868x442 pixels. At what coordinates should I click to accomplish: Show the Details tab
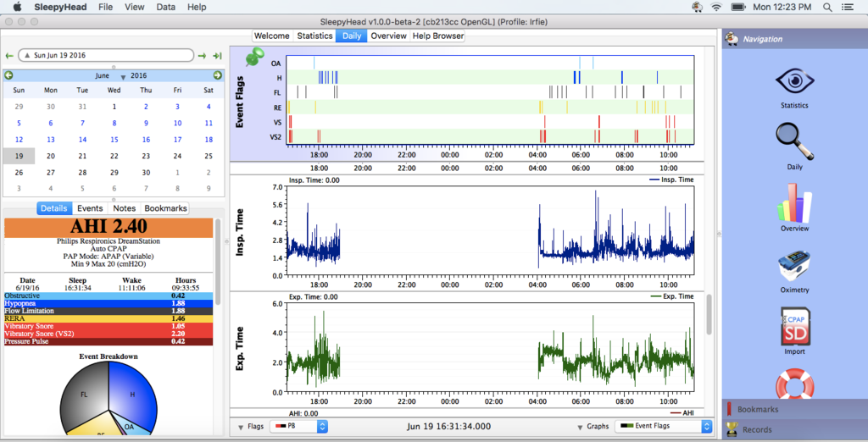[54, 208]
